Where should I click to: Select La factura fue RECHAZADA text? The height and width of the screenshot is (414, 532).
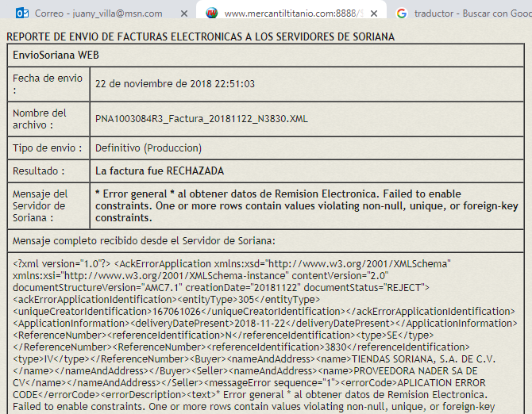(x=160, y=171)
